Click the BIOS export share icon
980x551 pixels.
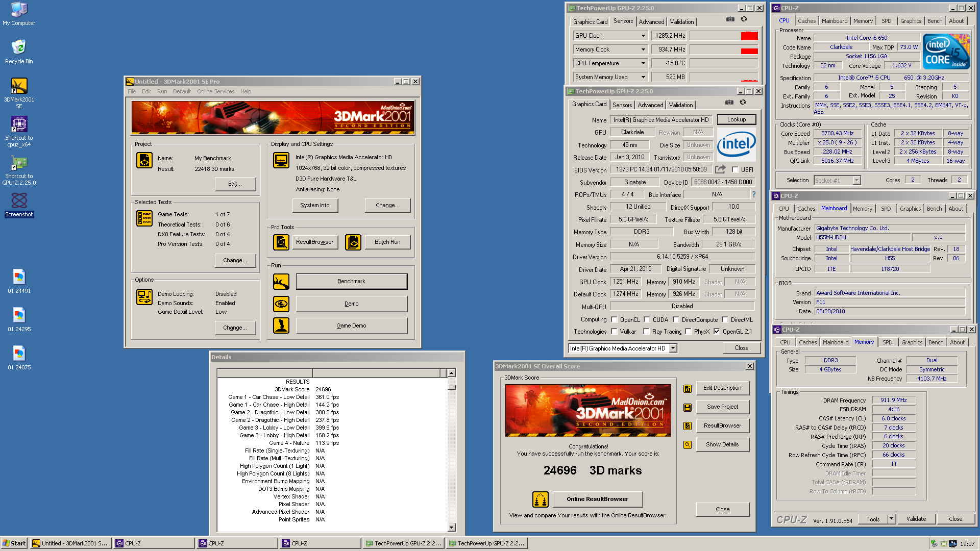coord(720,169)
